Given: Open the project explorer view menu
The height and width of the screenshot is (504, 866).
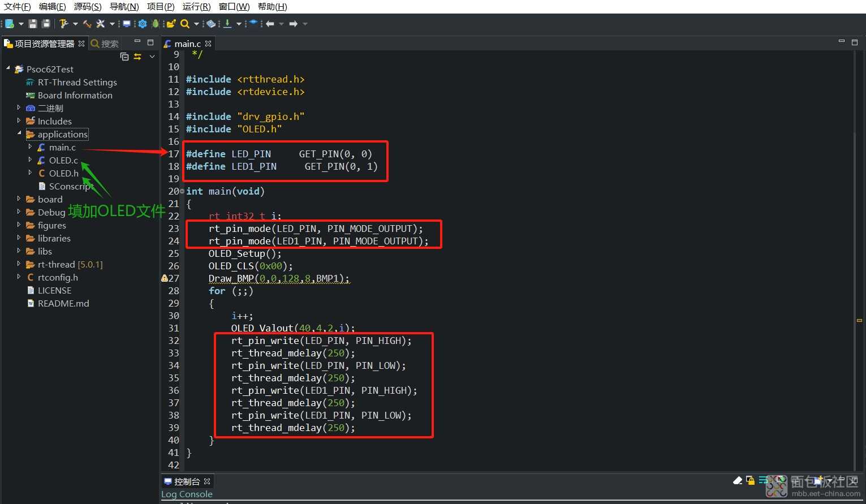Looking at the screenshot, I should [x=152, y=57].
